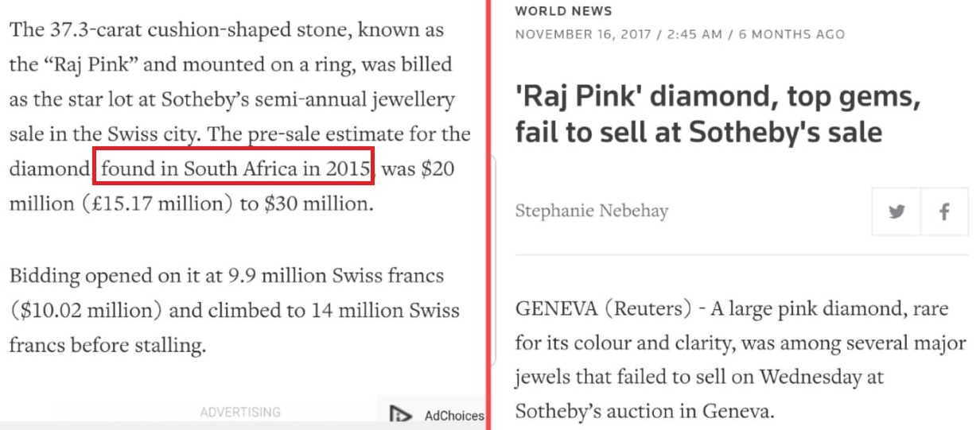Click the red divider between the articles
Image resolution: width=980 pixels, height=430 pixels.
[x=487, y=215]
